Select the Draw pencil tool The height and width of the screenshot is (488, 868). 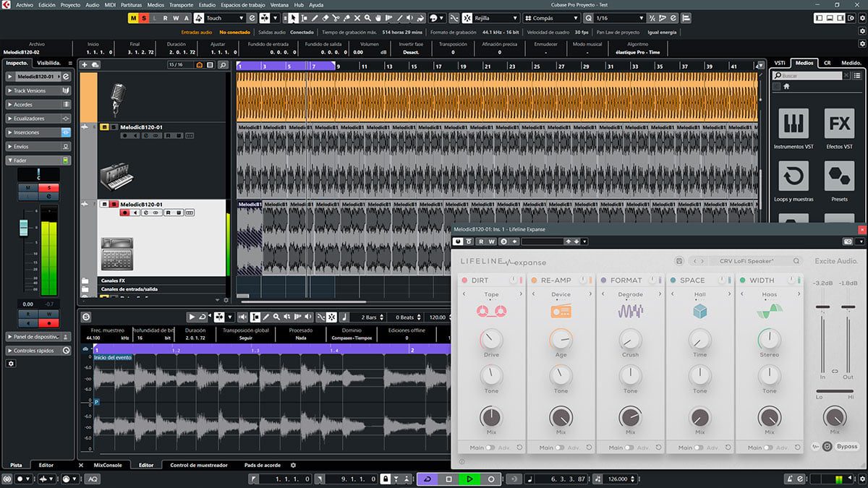(x=315, y=18)
